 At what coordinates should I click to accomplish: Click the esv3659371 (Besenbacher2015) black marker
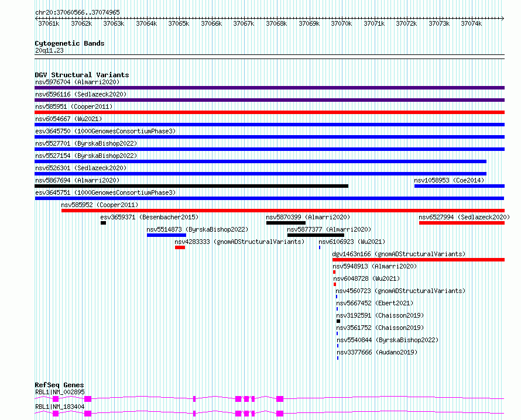coord(104,223)
